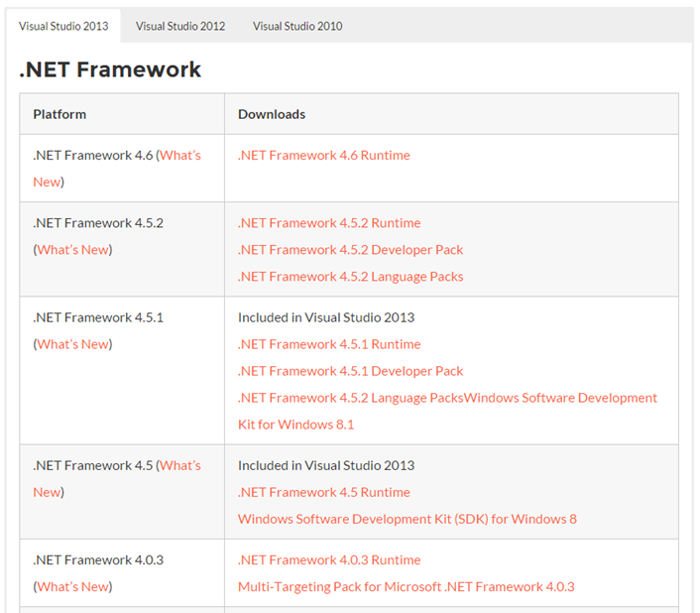Viewport: 700px width, 613px height.
Task: Click the .NET Framework page heading
Action: (110, 69)
